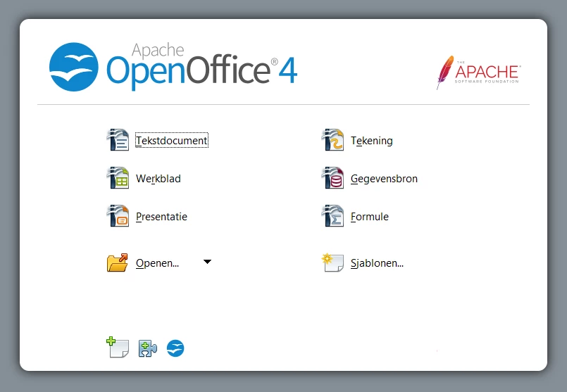The width and height of the screenshot is (567, 392).
Task: Click the round OpenOffice seagull logo
Action: [74, 67]
